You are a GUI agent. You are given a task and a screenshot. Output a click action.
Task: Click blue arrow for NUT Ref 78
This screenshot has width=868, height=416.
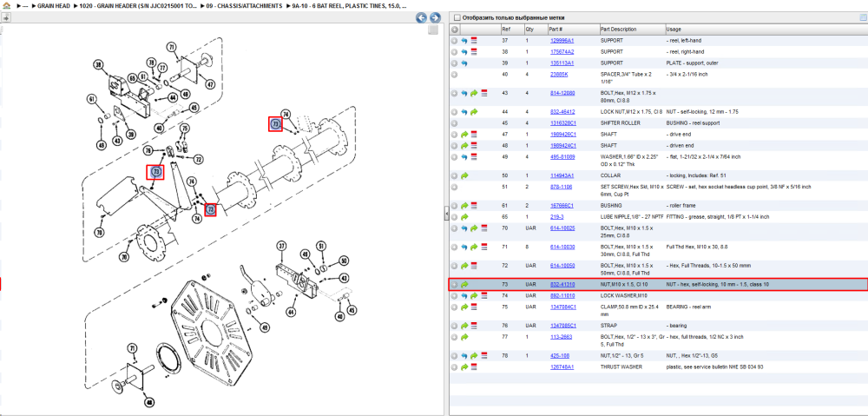click(464, 355)
